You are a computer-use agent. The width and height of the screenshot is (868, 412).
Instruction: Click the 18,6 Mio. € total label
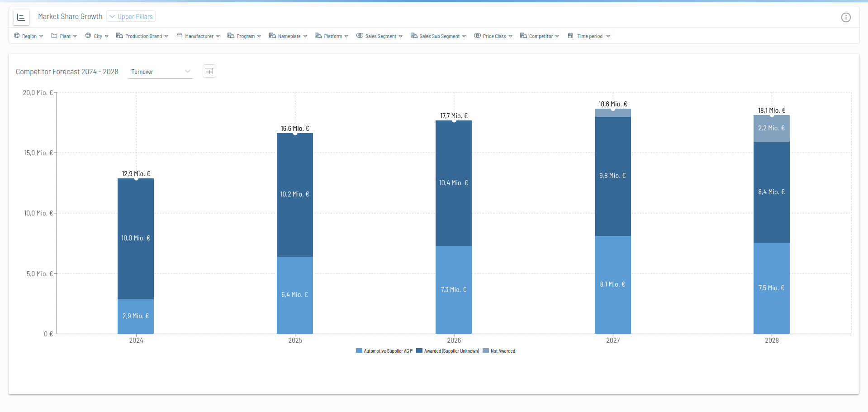[613, 104]
